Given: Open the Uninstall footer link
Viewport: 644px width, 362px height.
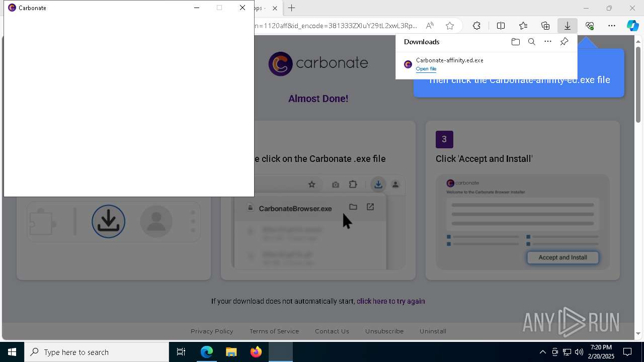Looking at the screenshot, I should [x=433, y=331].
